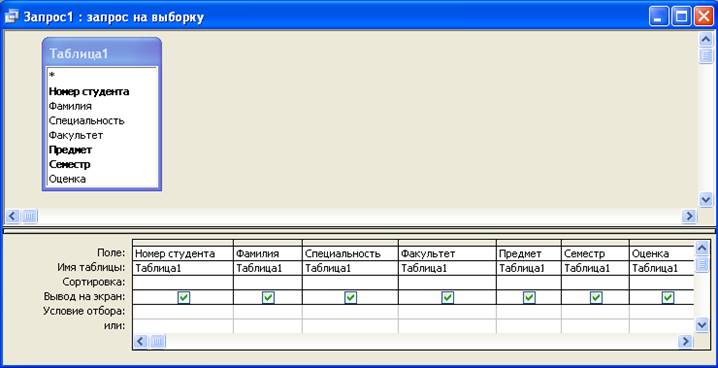Open field dropdown showing Специальность in grid

coord(350,254)
